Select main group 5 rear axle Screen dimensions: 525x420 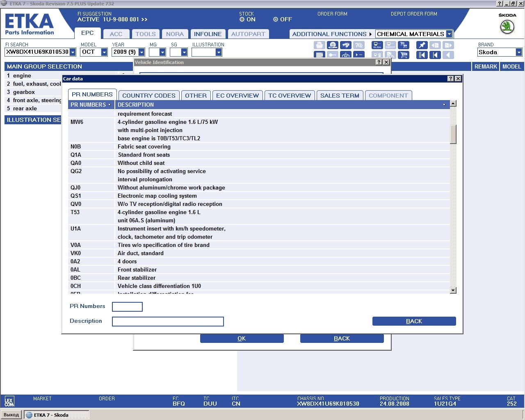tap(33, 108)
